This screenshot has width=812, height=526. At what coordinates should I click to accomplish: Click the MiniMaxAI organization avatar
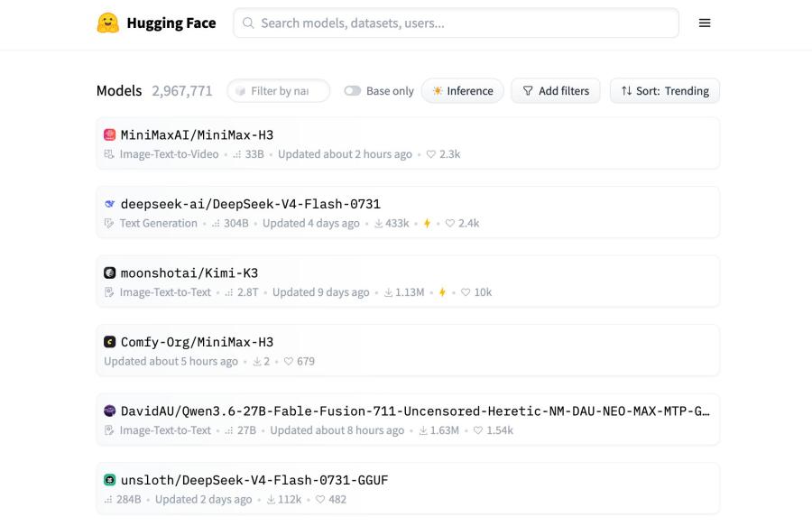pos(109,134)
